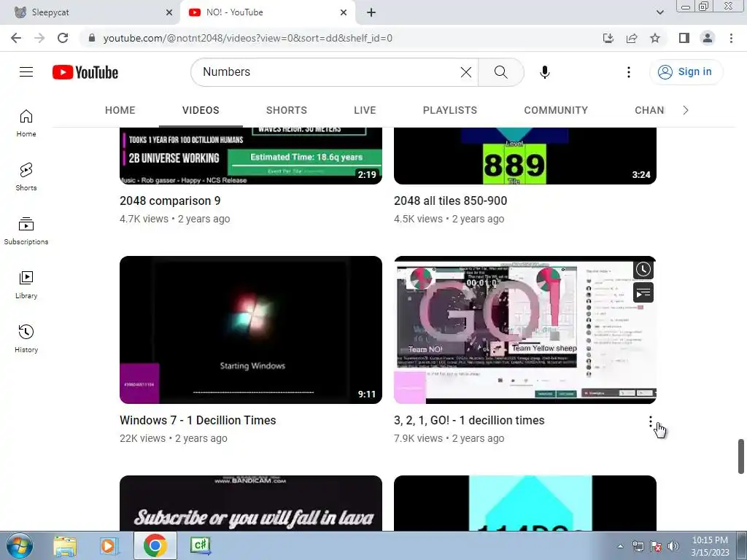Switch to the SHORTS channel tab
Image resolution: width=747 pixels, height=560 pixels.
[x=286, y=110]
